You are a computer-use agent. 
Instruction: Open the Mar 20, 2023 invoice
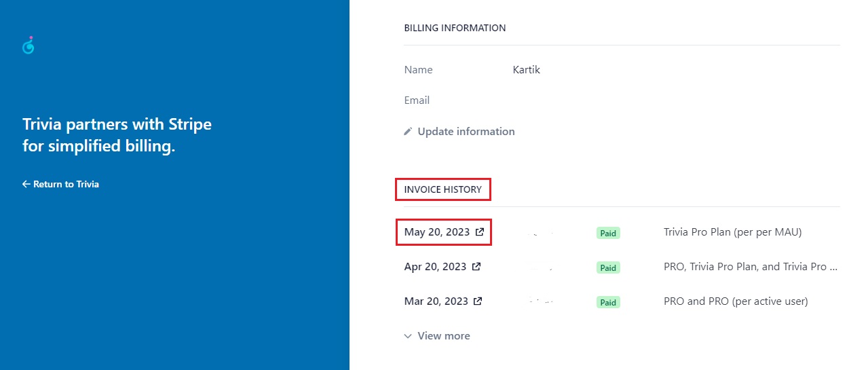436,301
